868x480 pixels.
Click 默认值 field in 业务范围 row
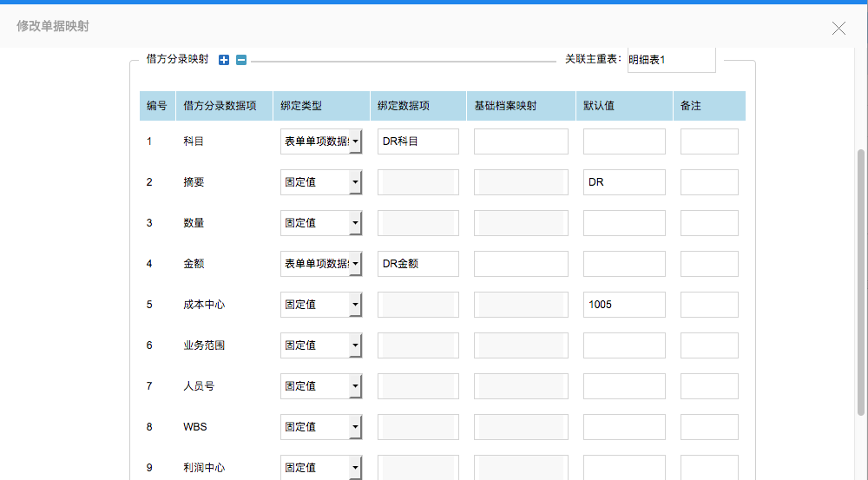click(x=623, y=345)
